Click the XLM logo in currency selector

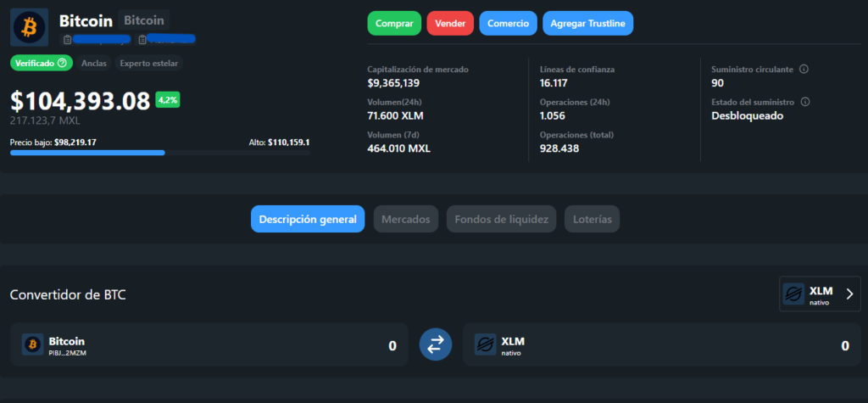pos(793,294)
